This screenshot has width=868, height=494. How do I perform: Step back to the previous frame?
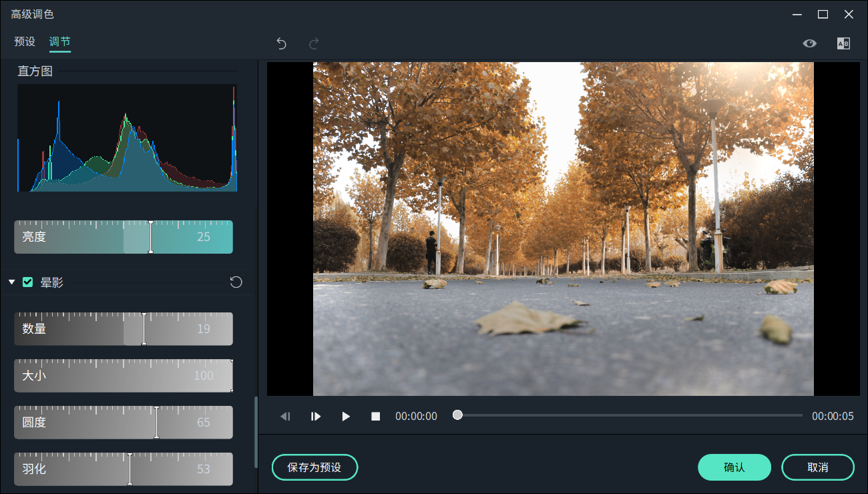click(x=285, y=416)
